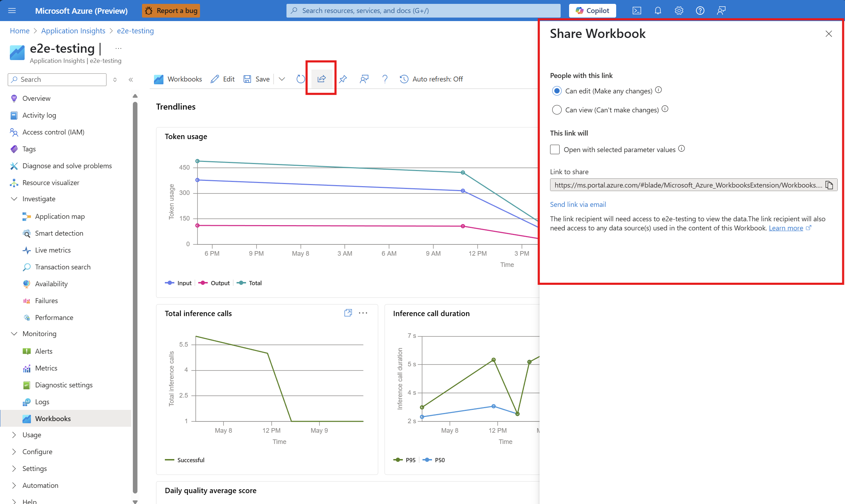The width and height of the screenshot is (845, 504).
Task: Click the refresh icon in the toolbar
Action: pyautogui.click(x=301, y=79)
